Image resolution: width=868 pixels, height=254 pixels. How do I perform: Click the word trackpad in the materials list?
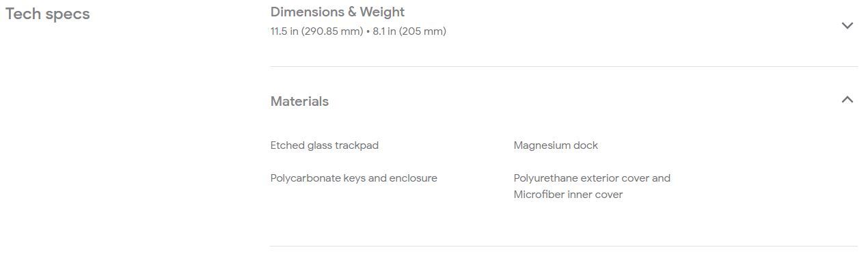(x=356, y=145)
